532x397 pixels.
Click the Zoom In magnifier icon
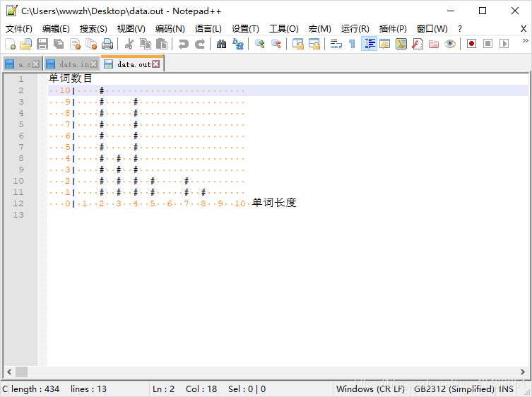(259, 44)
